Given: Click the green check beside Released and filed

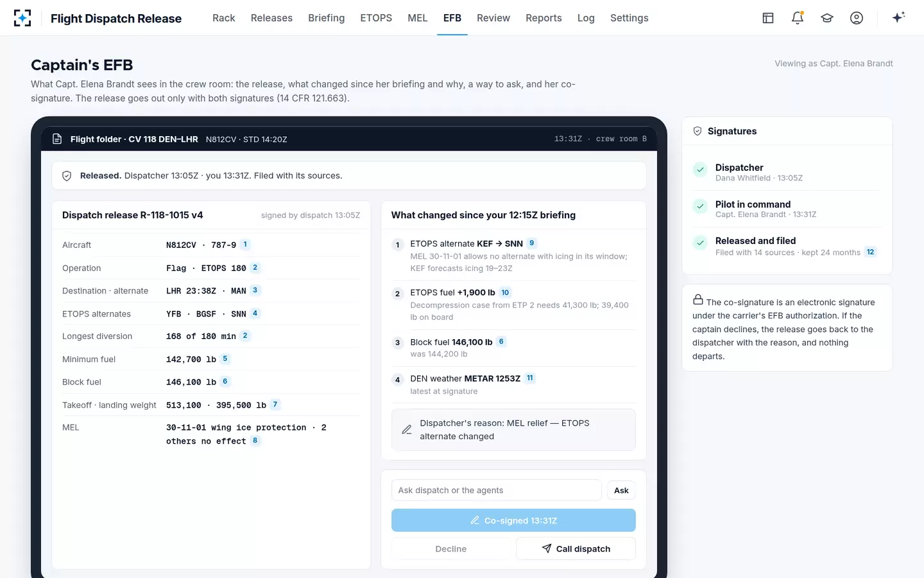Looking at the screenshot, I should click(x=700, y=243).
